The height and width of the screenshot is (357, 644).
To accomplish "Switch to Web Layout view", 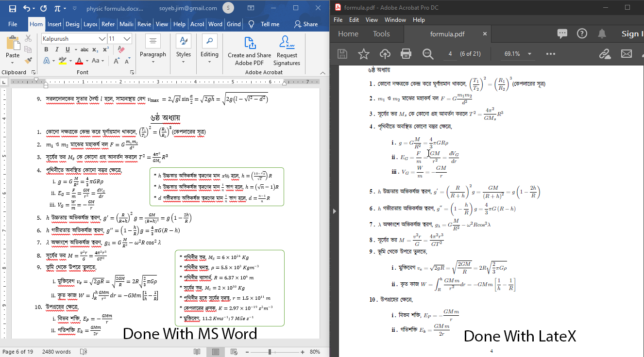I will click(x=234, y=352).
